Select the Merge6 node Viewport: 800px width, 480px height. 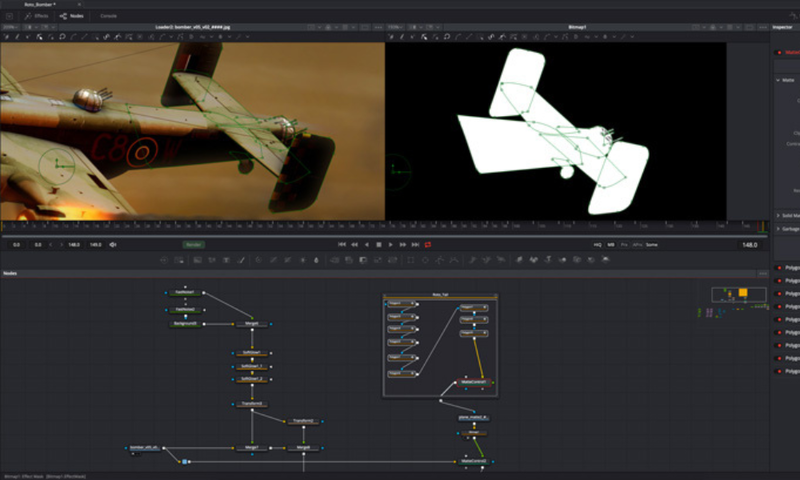tap(252, 323)
